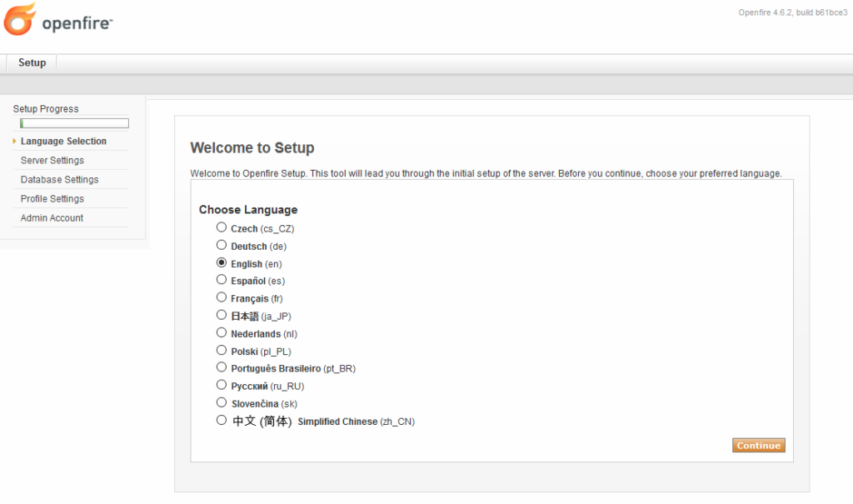Click the orange Continue button
Image resolution: width=853 pixels, height=504 pixels.
pyautogui.click(x=758, y=445)
